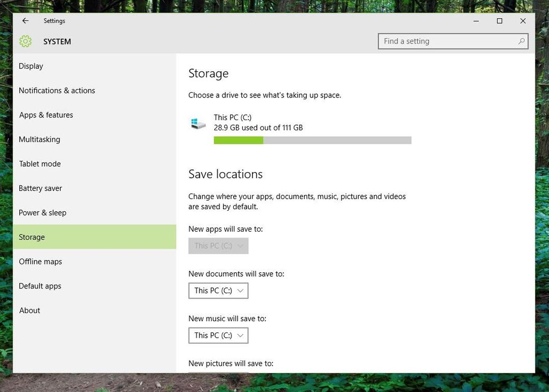
Task: Maximize the Settings window
Action: tap(499, 21)
